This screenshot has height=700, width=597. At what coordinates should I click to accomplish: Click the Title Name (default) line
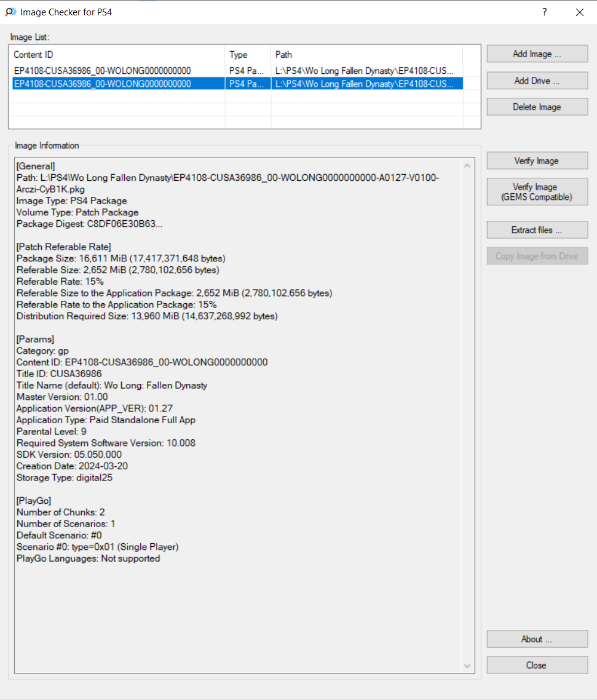pos(112,385)
